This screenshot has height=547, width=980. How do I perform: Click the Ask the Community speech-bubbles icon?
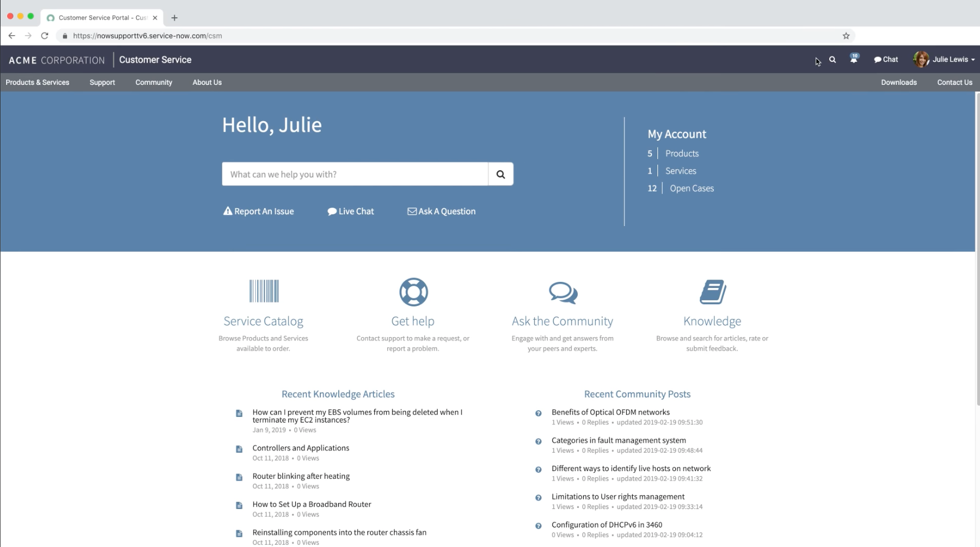point(563,292)
